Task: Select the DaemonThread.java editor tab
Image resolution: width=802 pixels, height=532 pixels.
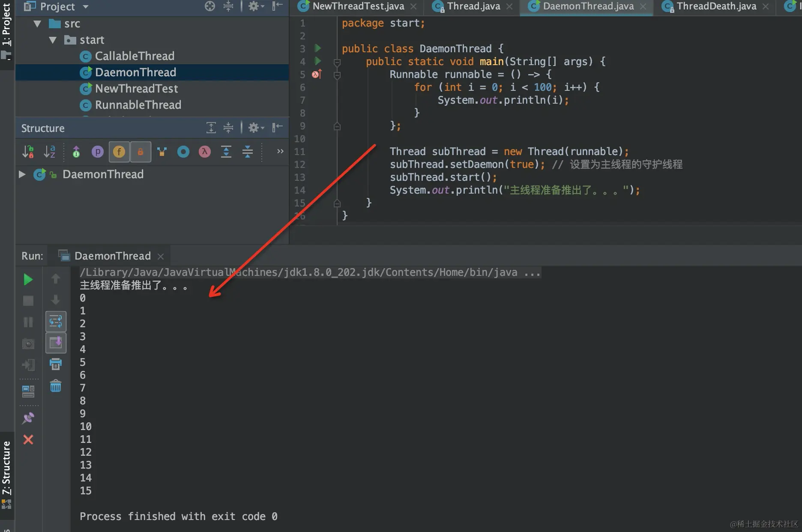Action: (x=588, y=6)
